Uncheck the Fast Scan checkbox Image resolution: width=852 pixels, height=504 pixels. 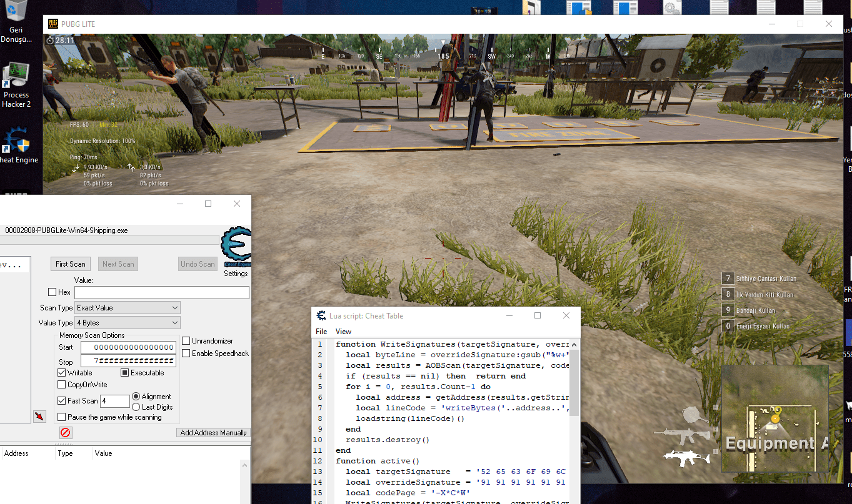pyautogui.click(x=62, y=401)
